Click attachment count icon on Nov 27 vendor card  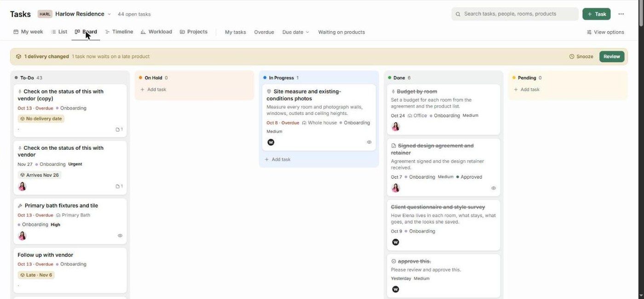[x=119, y=186]
